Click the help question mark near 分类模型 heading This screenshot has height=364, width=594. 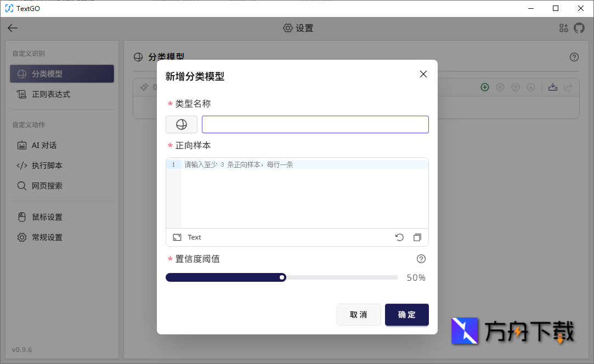[x=574, y=56]
